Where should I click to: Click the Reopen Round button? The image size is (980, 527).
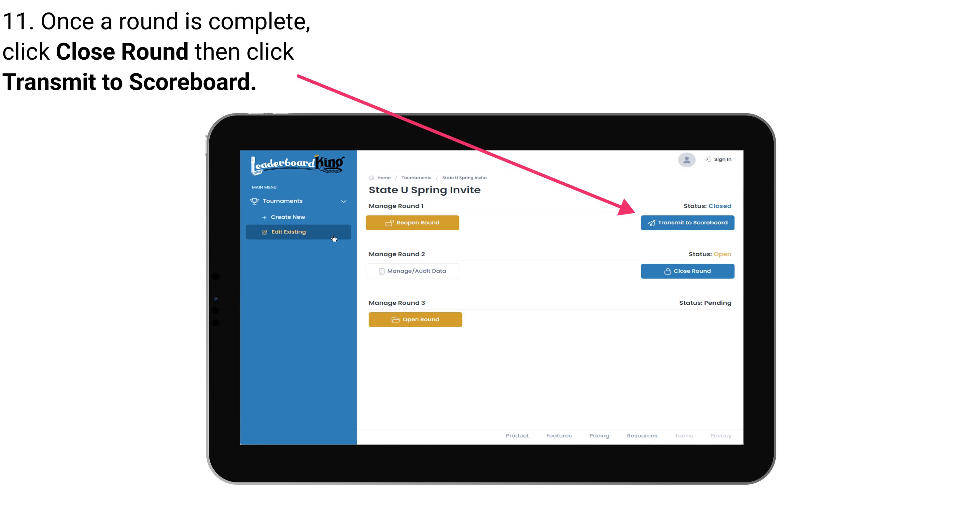(413, 222)
